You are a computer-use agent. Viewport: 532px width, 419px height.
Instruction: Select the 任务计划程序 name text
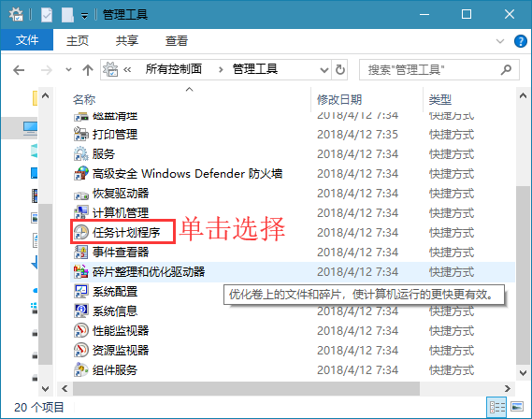(x=126, y=232)
